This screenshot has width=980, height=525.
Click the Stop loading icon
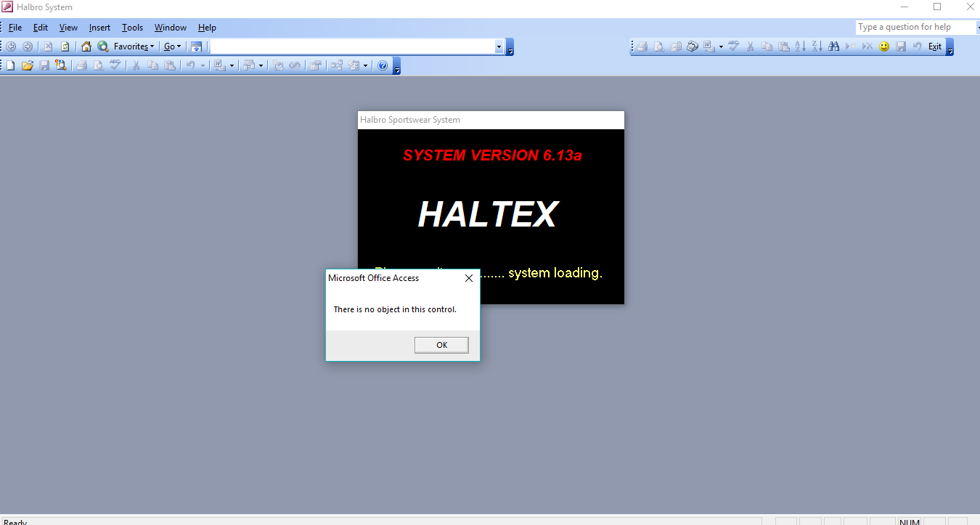coord(48,46)
